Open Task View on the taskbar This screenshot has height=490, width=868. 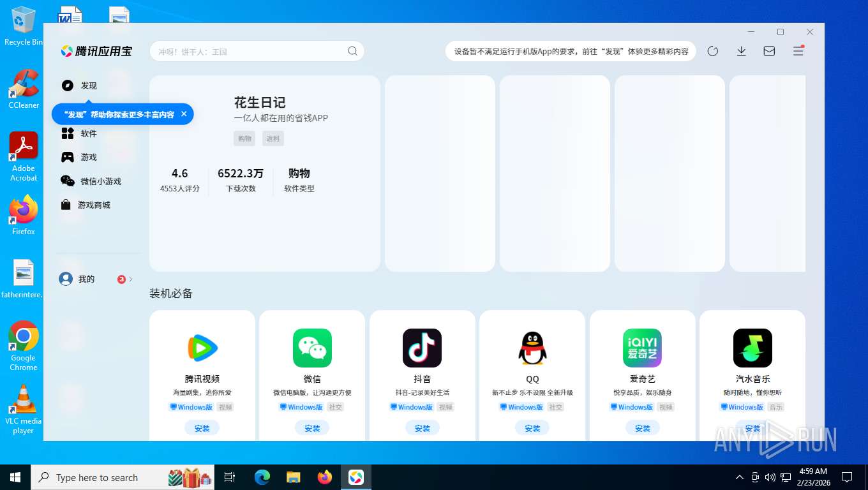point(230,477)
